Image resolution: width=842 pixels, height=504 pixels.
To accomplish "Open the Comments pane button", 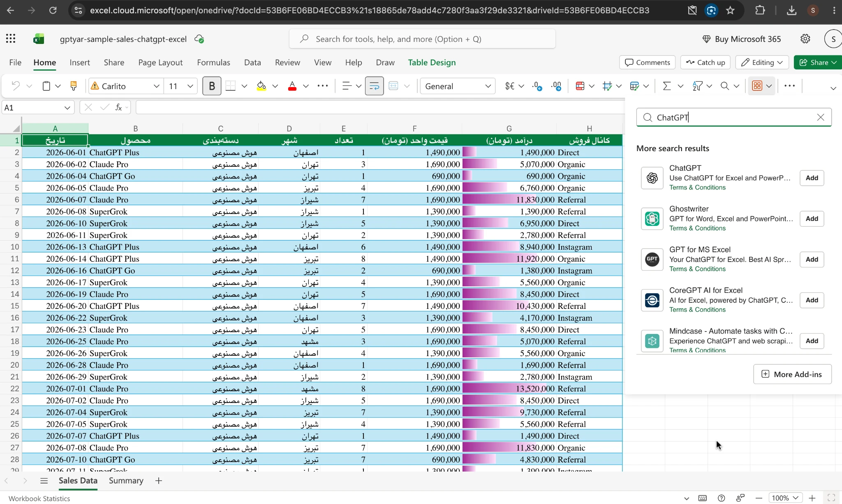I will [647, 62].
